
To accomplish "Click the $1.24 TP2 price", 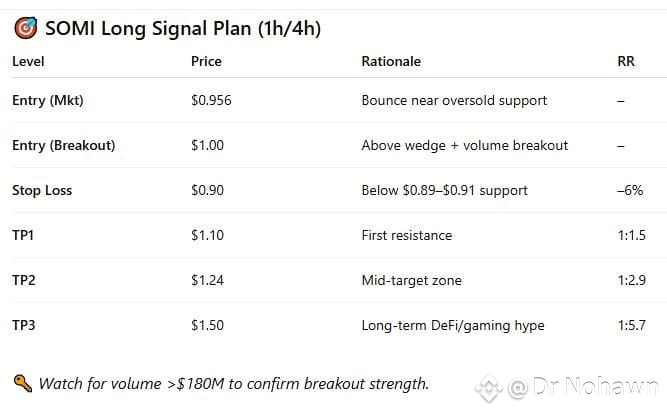I will pos(207,280).
